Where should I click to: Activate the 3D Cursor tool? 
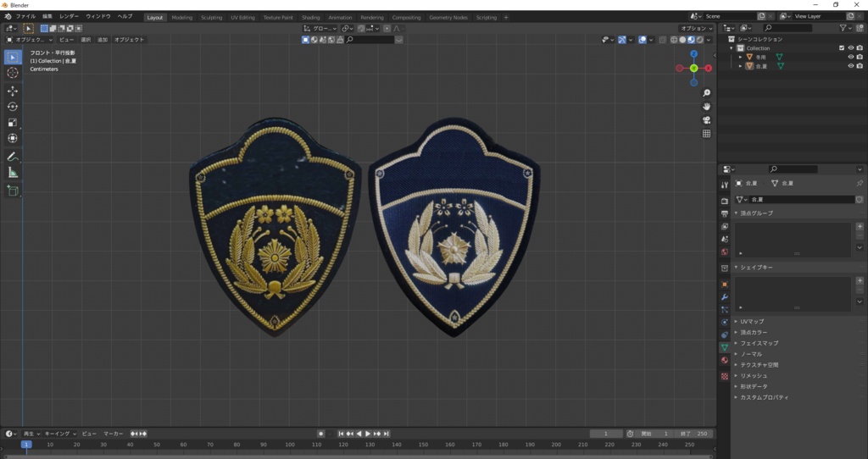[x=13, y=73]
